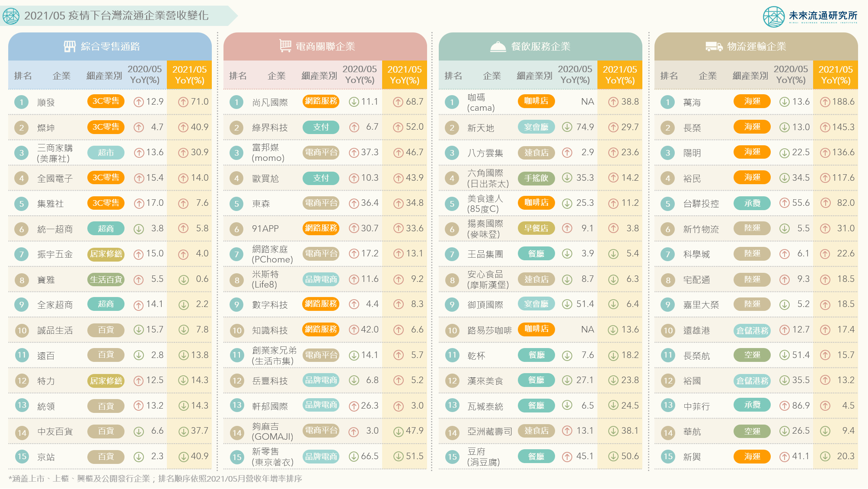Viewport: 868px width, 489px height.
Task: Click the 超市 tag in 三商家購 row
Action: click(x=105, y=153)
